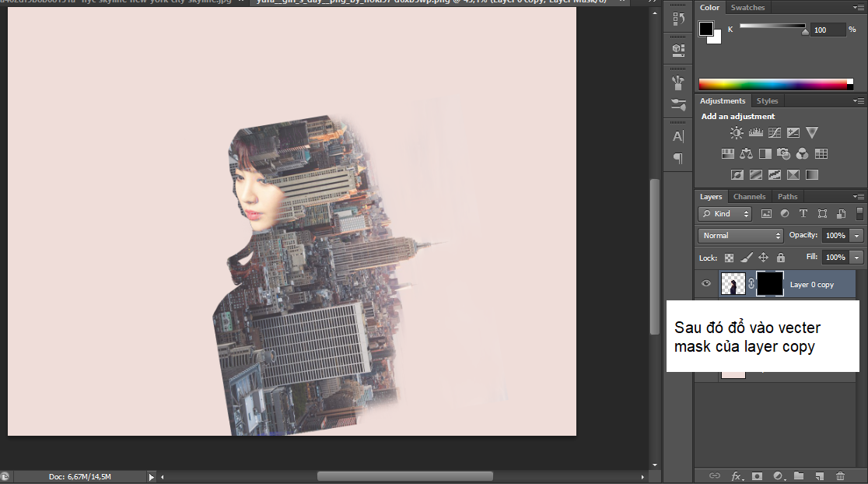Turn layer filtering on or off
The image size is (868, 484).
pyautogui.click(x=859, y=213)
